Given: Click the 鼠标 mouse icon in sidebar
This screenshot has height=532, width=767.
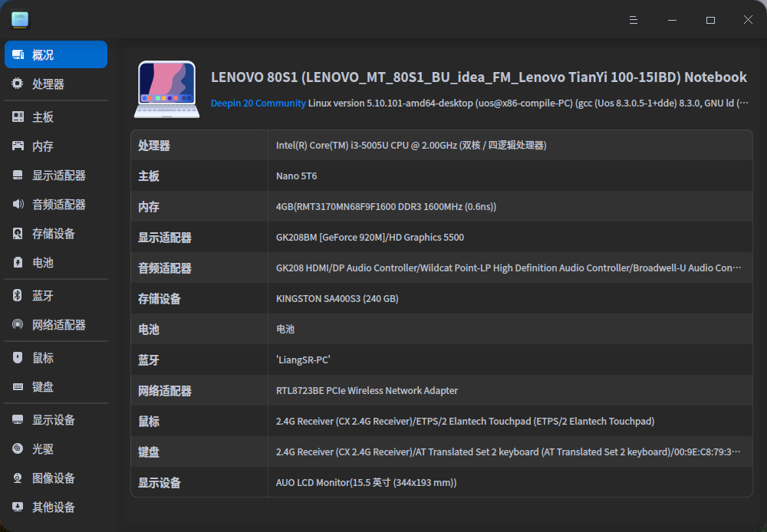Looking at the screenshot, I should tap(17, 357).
